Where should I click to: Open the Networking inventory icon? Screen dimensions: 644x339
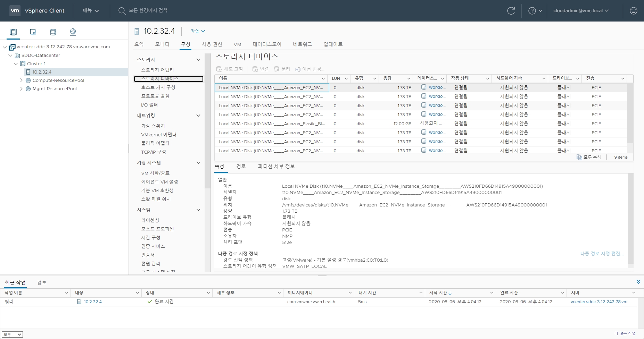click(x=73, y=32)
